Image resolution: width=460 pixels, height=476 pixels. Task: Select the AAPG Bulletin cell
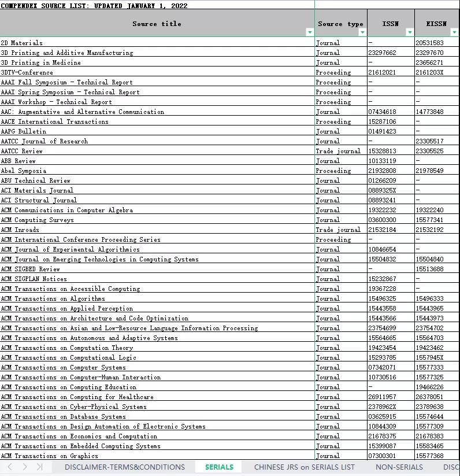tap(157, 131)
